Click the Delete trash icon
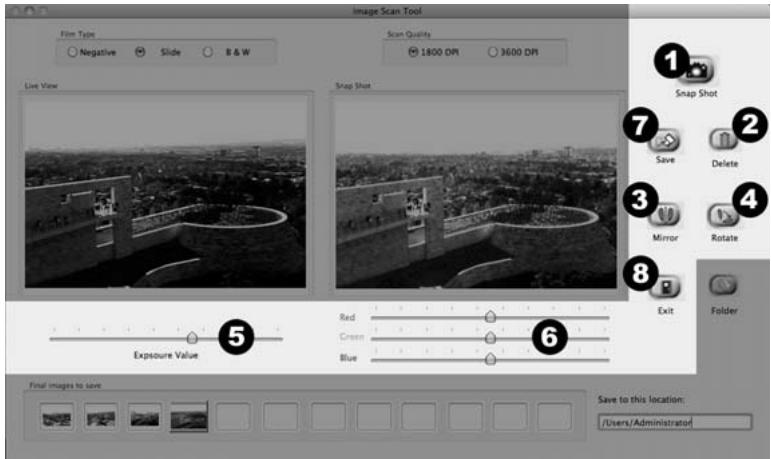This screenshot has height=459, width=771. (x=724, y=139)
